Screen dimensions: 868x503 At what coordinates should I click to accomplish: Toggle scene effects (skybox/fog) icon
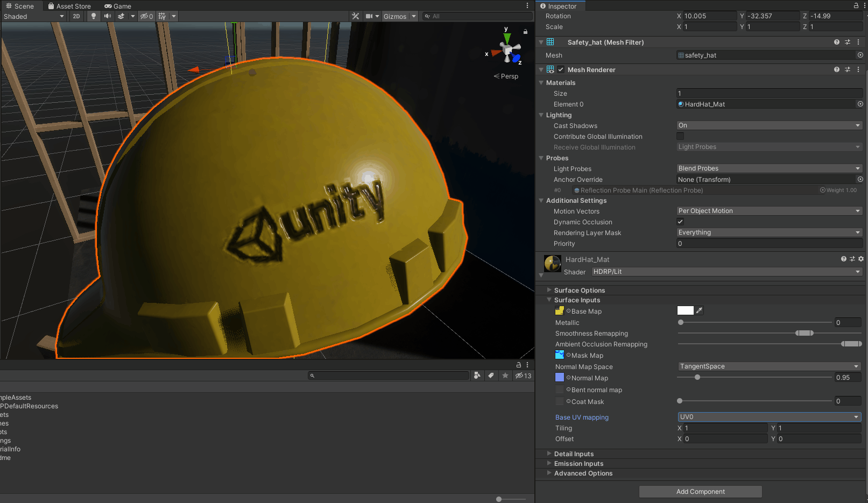click(121, 16)
